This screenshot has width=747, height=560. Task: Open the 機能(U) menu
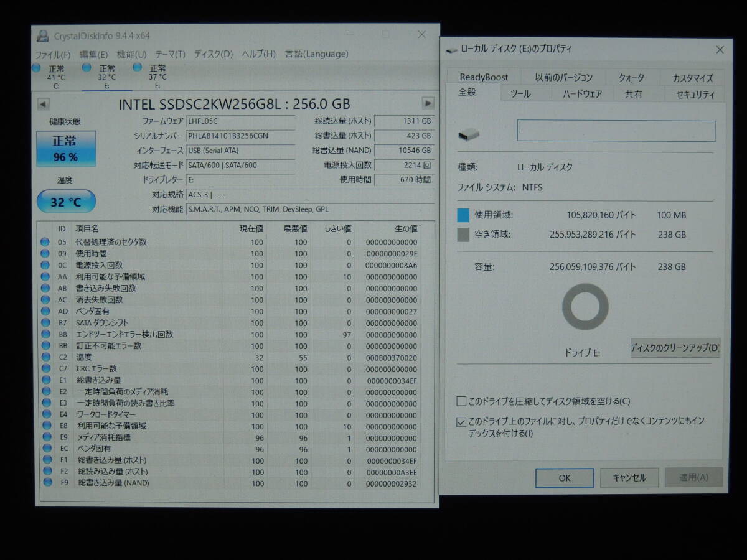click(131, 54)
